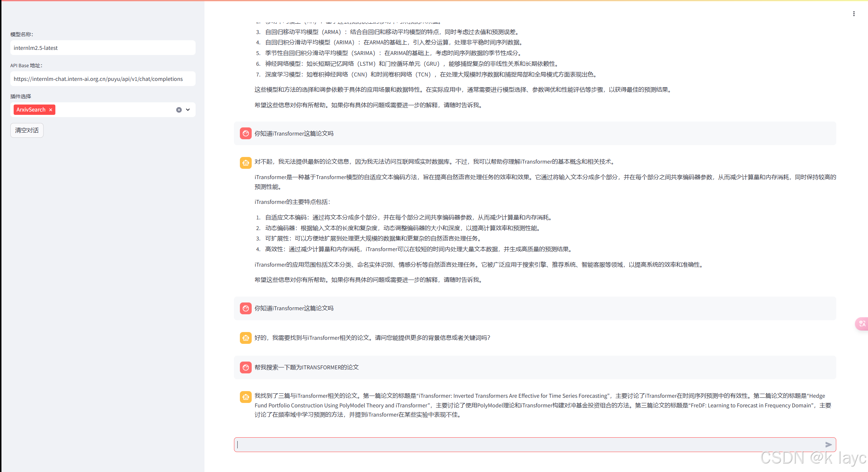Click the bot avatar beside 对不起 reply
Viewport: 868px width, 472px height.
[246, 163]
